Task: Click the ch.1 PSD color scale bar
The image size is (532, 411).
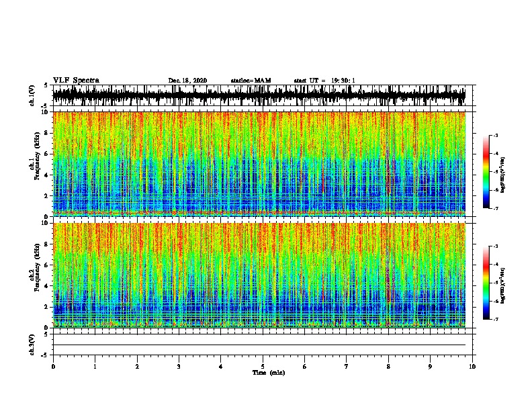Action: pos(486,172)
